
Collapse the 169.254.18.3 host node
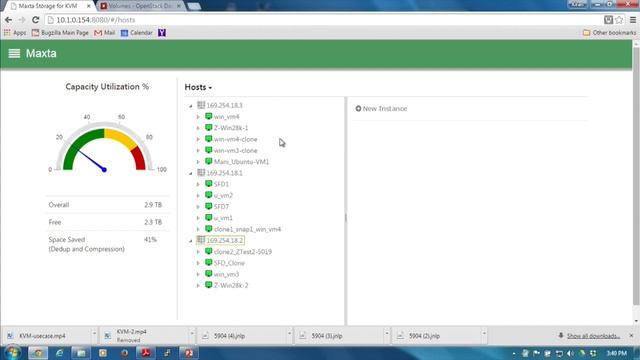[191, 106]
